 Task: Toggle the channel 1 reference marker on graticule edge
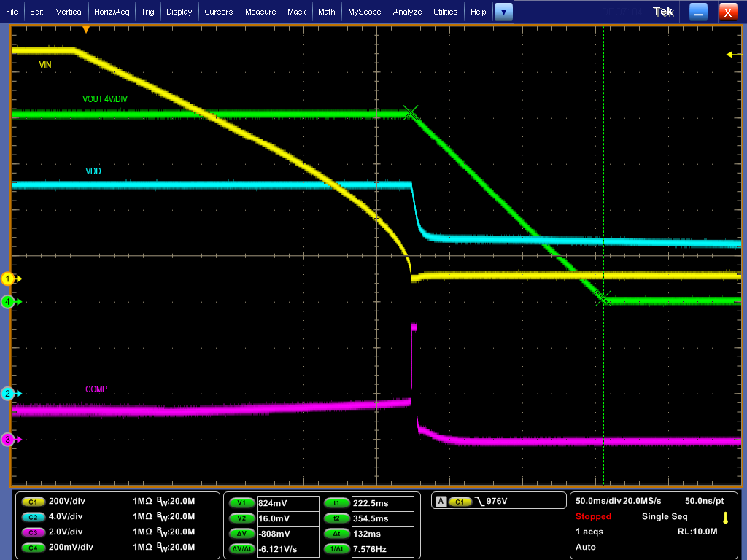[x=9, y=279]
